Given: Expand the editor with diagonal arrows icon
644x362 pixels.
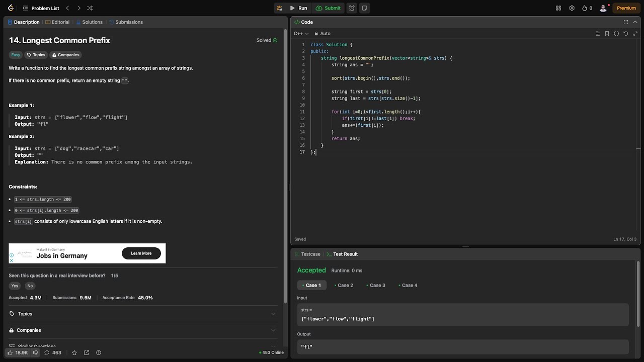Looking at the screenshot, I should (635, 34).
